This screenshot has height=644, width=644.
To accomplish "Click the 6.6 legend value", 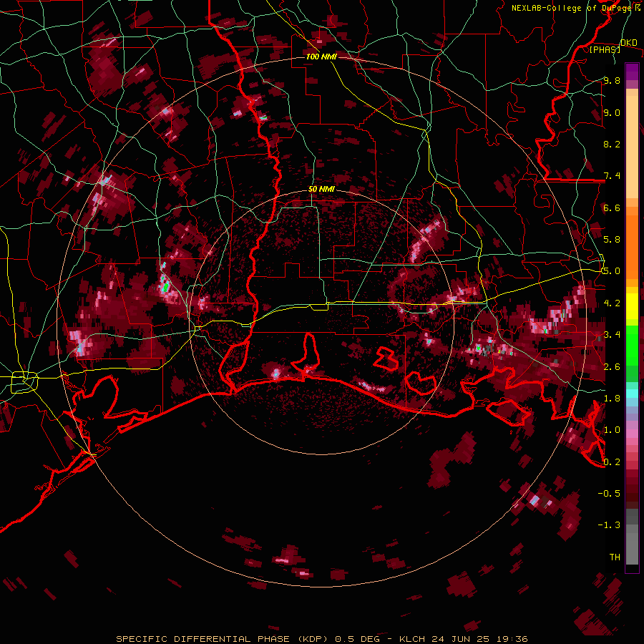I will pyautogui.click(x=612, y=208).
